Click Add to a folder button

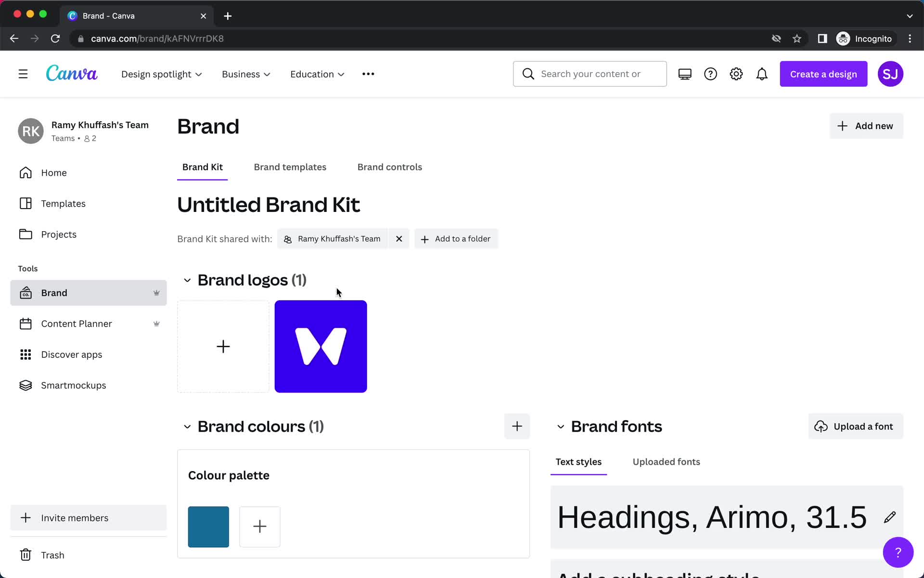point(456,238)
